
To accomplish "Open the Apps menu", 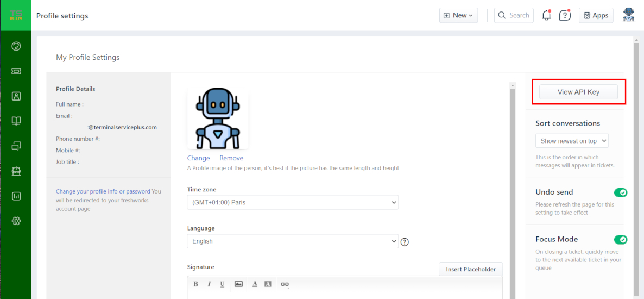I will click(596, 15).
